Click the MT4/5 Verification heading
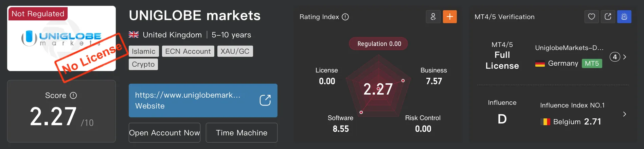The width and height of the screenshot is (644, 149). coord(504,17)
